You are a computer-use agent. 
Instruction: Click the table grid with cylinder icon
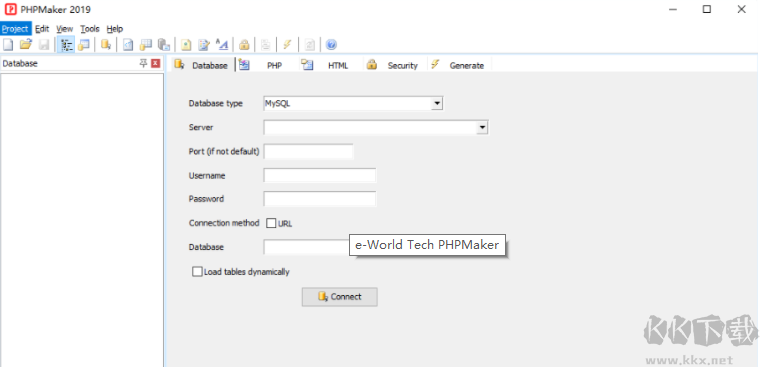[x=145, y=45]
